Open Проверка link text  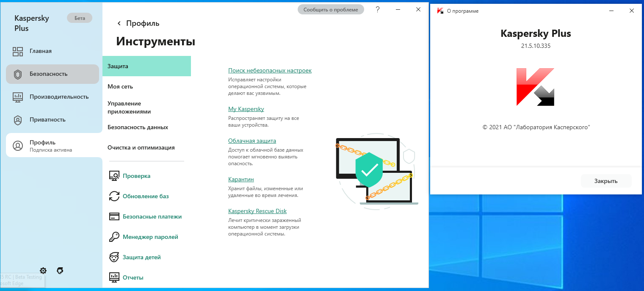[x=136, y=176]
